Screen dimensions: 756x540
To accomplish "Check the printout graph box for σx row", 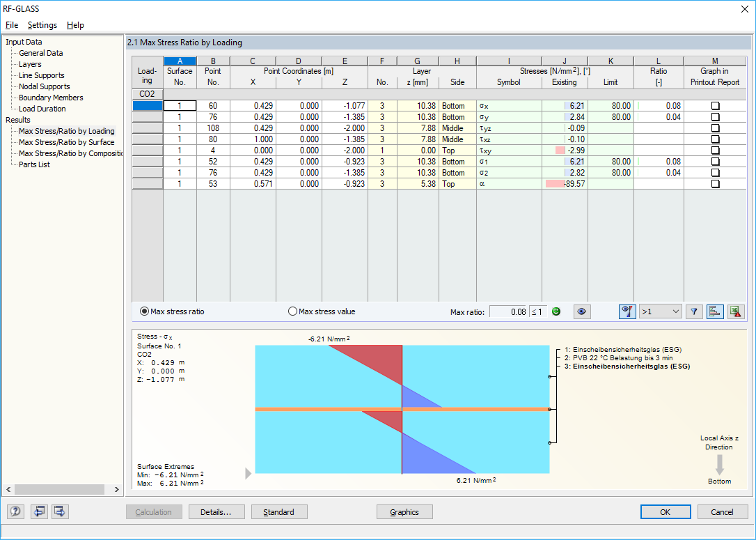I will [x=716, y=106].
